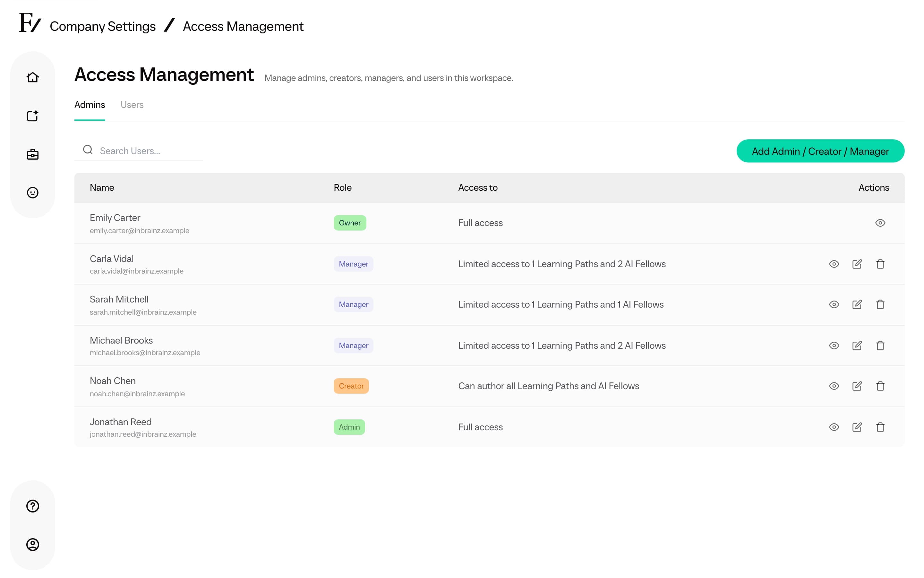Switch to the Admins tab

90,105
